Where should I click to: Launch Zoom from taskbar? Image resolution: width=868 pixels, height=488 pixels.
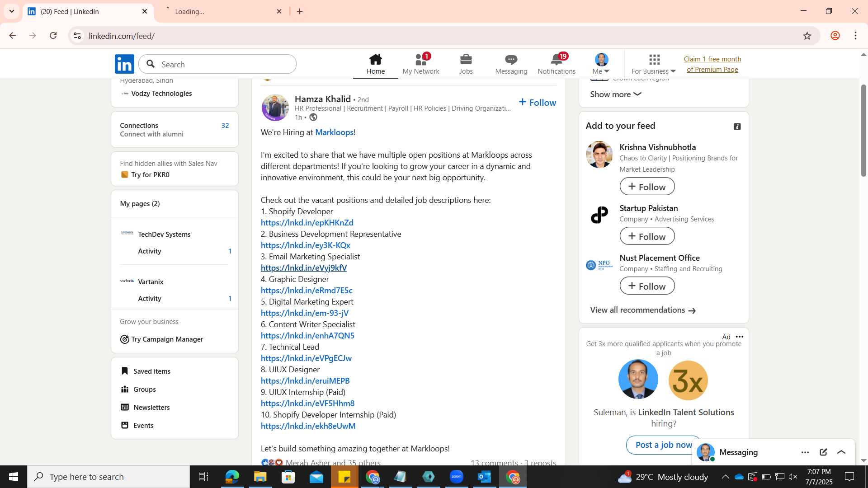pyautogui.click(x=456, y=477)
